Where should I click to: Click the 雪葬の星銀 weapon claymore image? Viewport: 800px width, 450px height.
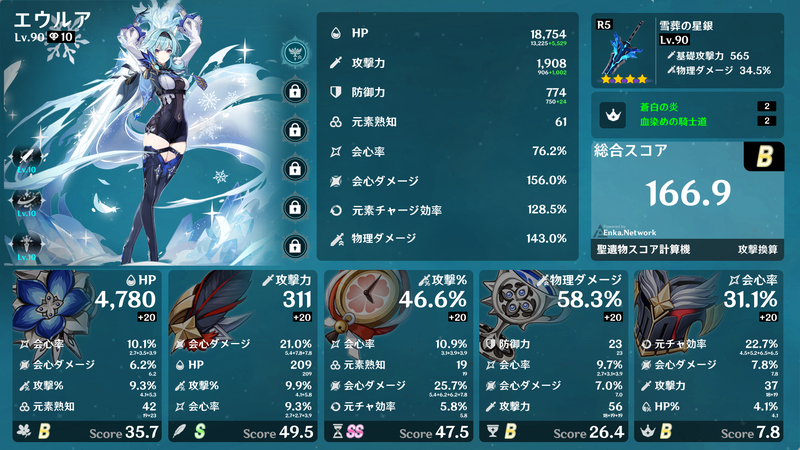[623, 51]
